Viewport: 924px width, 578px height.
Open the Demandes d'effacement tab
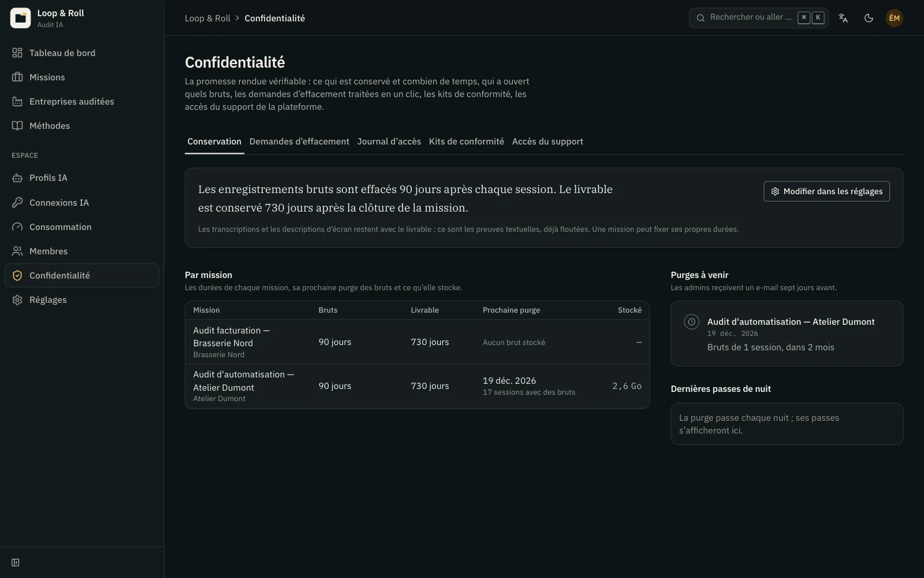(x=299, y=142)
